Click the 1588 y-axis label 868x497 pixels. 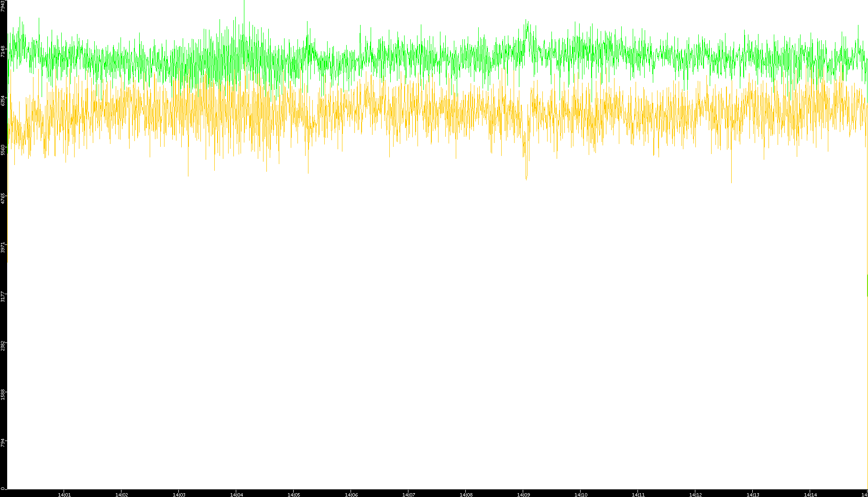[x=3, y=395]
